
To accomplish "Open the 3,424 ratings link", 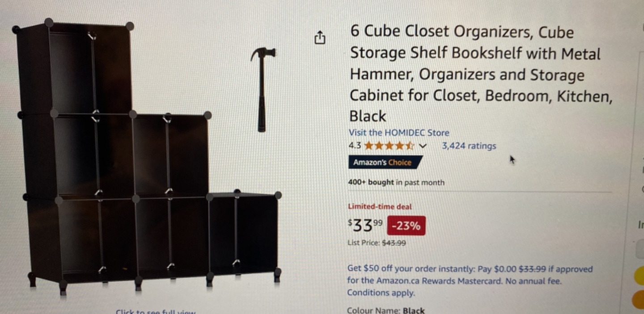I will [469, 146].
